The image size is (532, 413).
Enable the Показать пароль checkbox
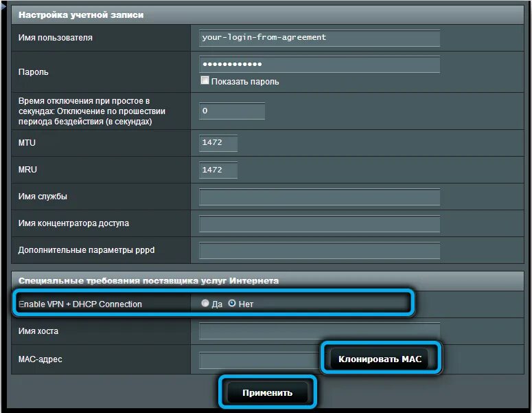coord(205,80)
